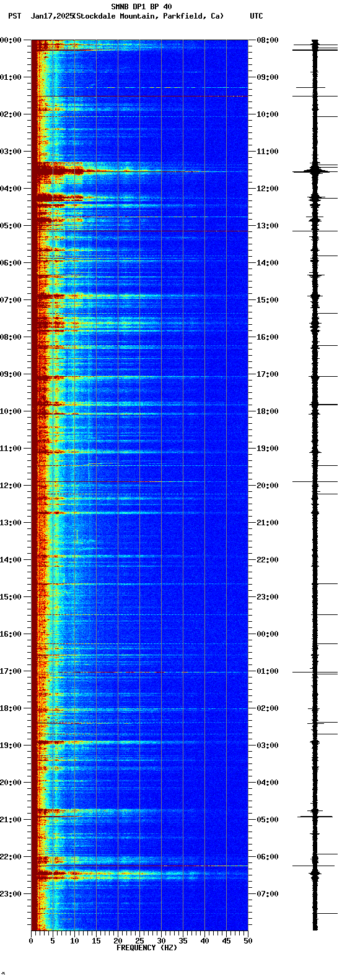342x980 pixels.
Task: Click the UTC "20:00" time label
Action: [268, 486]
